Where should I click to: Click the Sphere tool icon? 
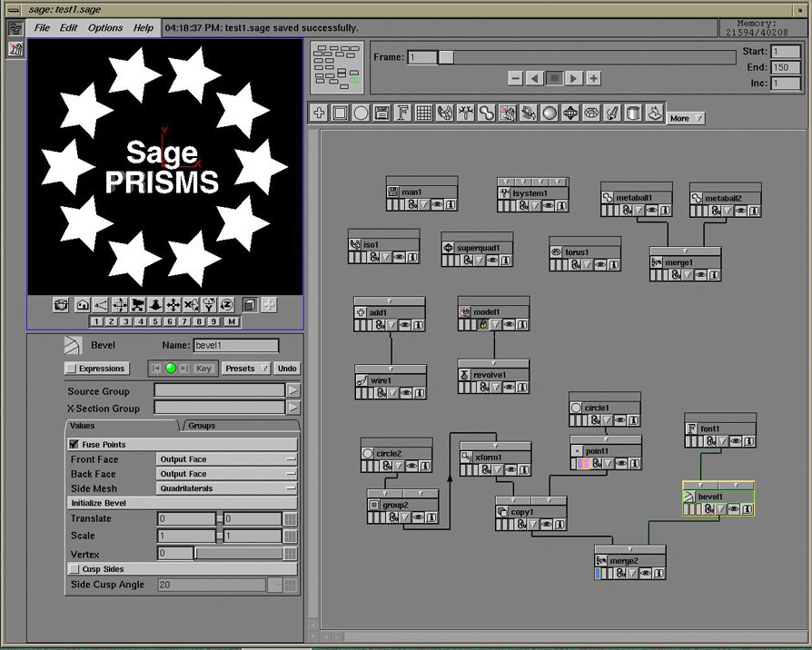click(x=550, y=113)
